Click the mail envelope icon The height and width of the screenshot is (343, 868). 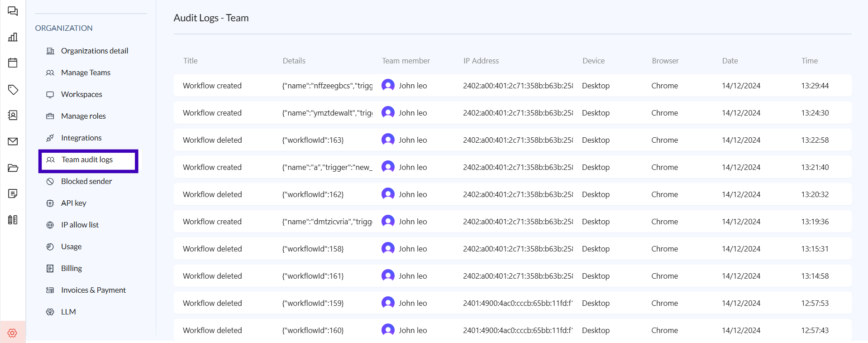tap(13, 142)
